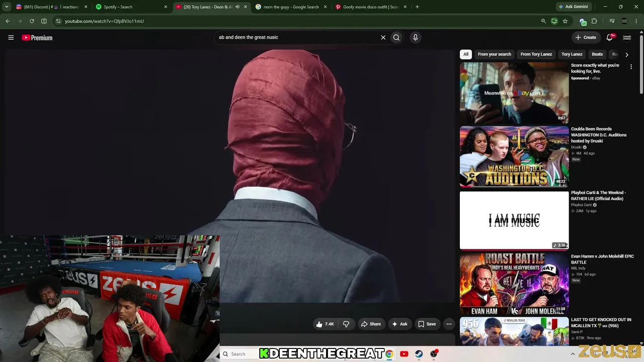
Task: Click the Windows taskbar Search box
Action: click(239, 354)
